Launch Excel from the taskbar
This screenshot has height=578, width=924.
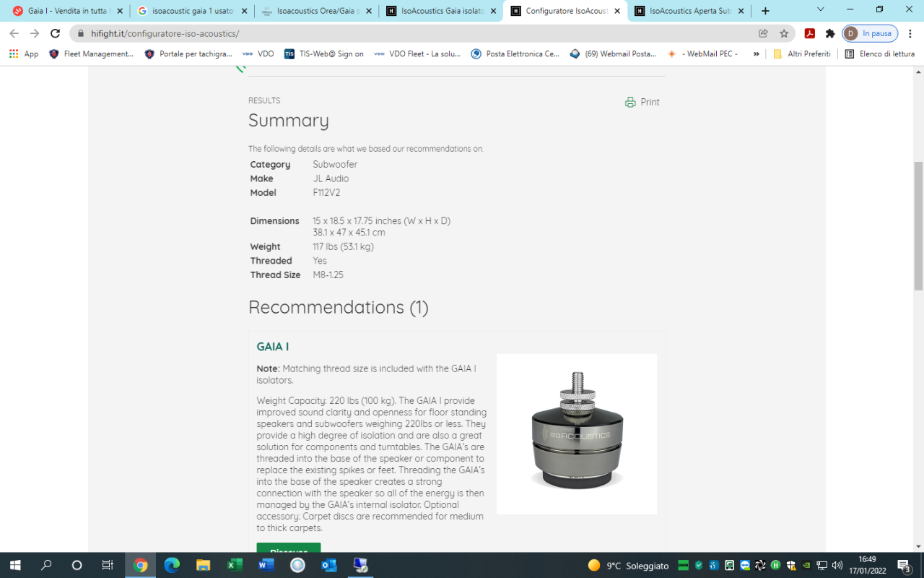pyautogui.click(x=235, y=565)
